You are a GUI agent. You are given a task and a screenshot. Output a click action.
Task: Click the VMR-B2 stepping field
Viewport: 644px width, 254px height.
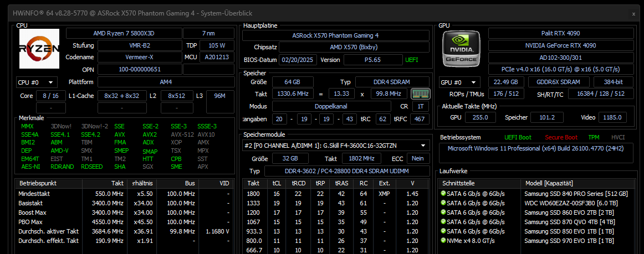click(x=140, y=45)
